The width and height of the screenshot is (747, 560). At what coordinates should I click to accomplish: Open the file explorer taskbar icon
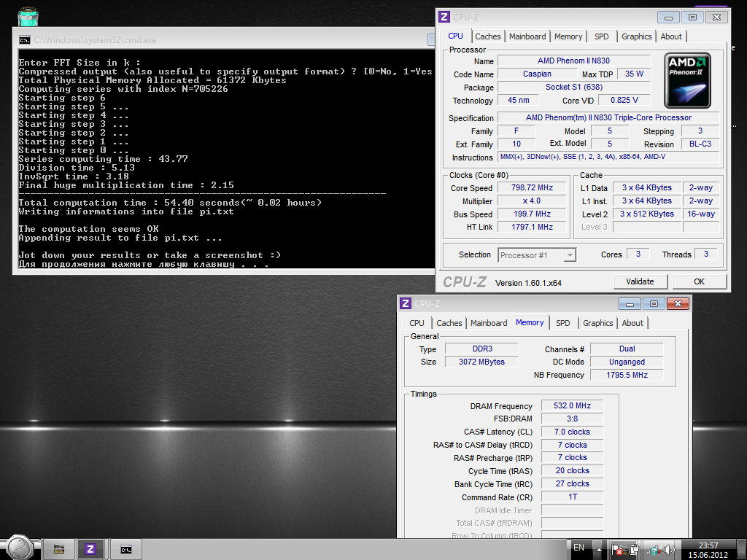59,550
